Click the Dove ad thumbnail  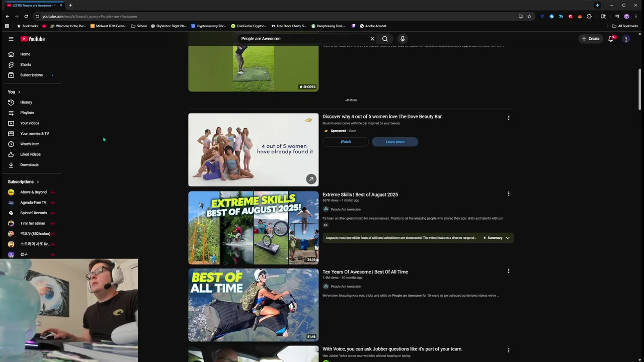click(254, 150)
